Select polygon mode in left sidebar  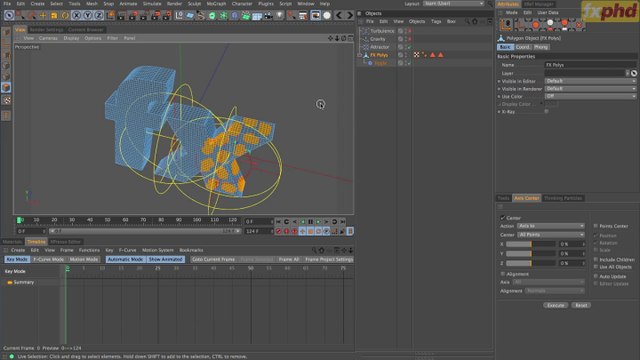point(6,87)
